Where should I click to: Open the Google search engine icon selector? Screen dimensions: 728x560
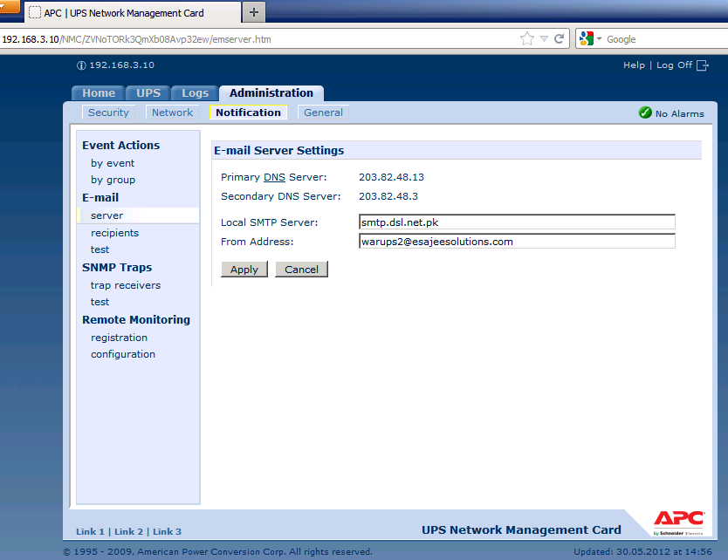pyautogui.click(x=591, y=38)
